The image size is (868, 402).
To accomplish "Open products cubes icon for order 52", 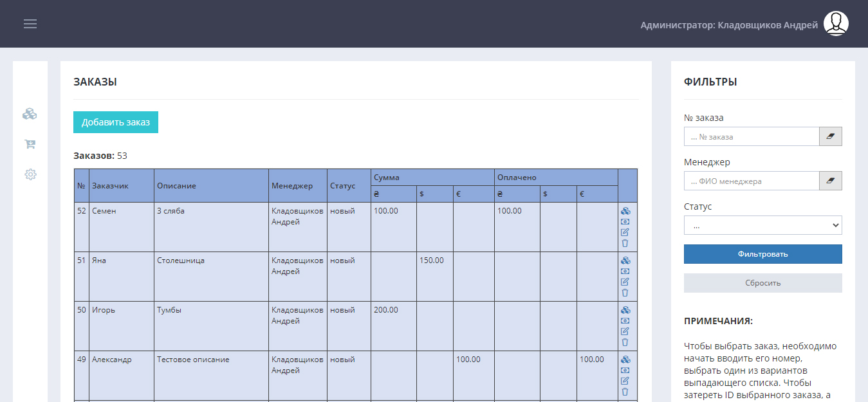I will click(625, 211).
